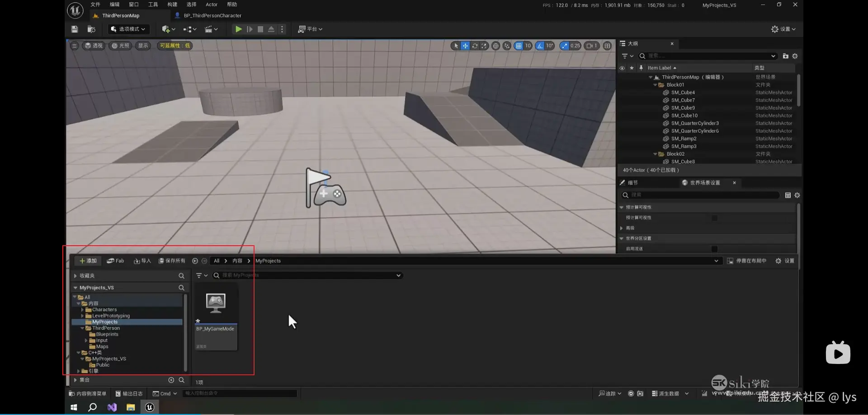Screen dimensions: 868x415
Task: Open the 输出日志 output log
Action: (129, 394)
